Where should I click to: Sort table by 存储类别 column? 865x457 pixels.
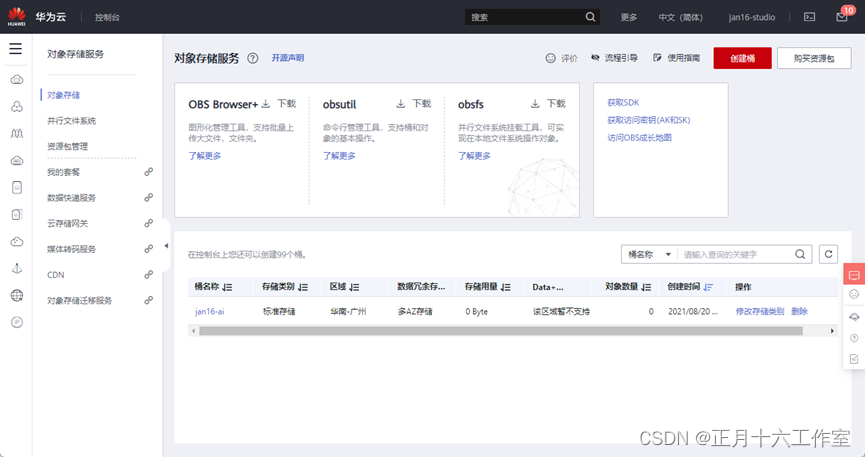click(x=302, y=287)
